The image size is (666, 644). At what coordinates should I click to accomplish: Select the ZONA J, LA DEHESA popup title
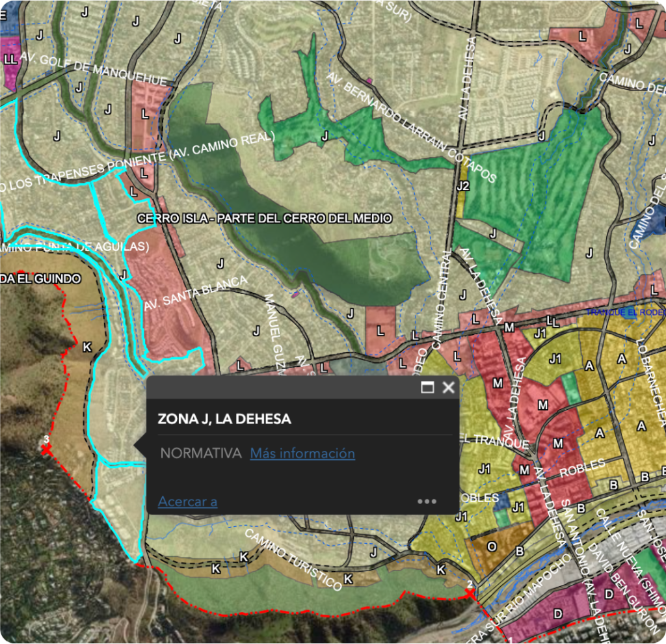pos(224,419)
